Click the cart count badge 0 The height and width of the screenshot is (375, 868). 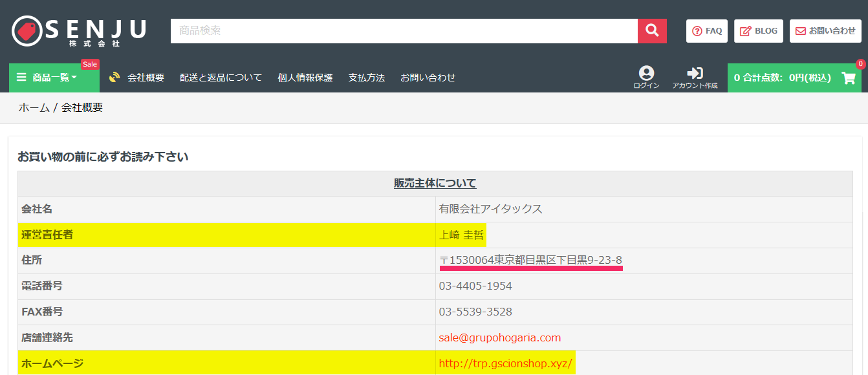pos(861,64)
